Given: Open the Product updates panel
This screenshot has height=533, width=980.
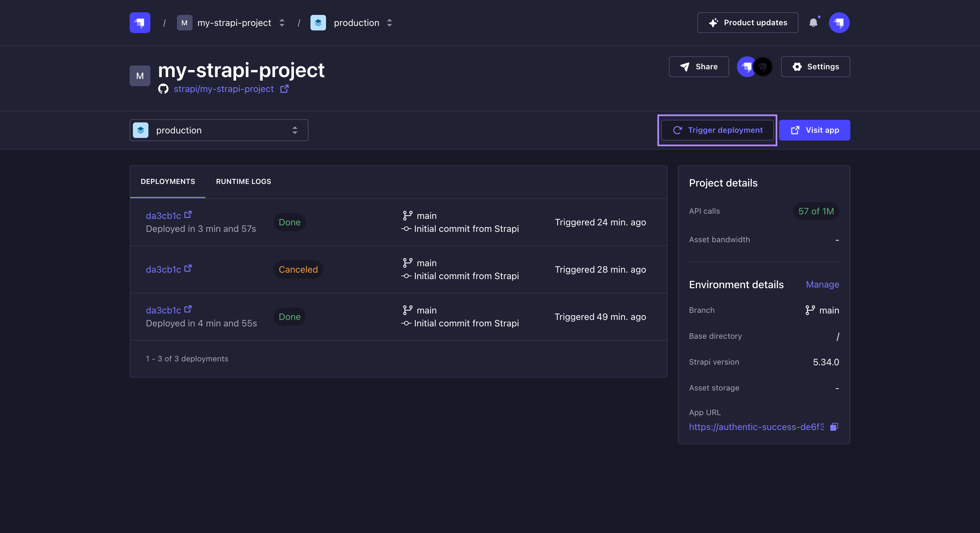Looking at the screenshot, I should click(748, 23).
